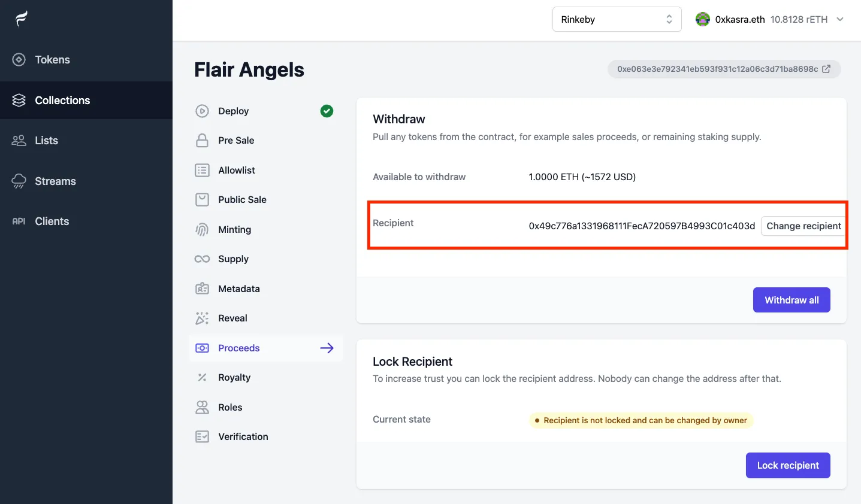Screen dimensions: 861x504
Task: Click the Deploy green checkmark
Action: click(x=327, y=111)
